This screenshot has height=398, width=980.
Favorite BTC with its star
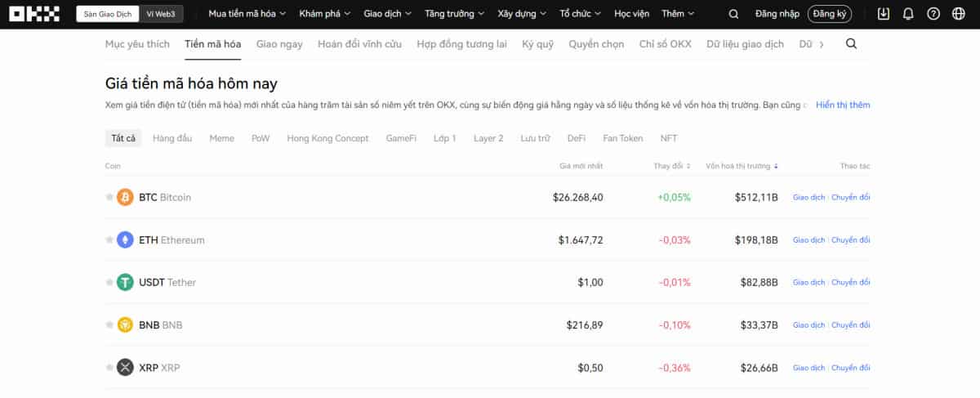click(109, 197)
